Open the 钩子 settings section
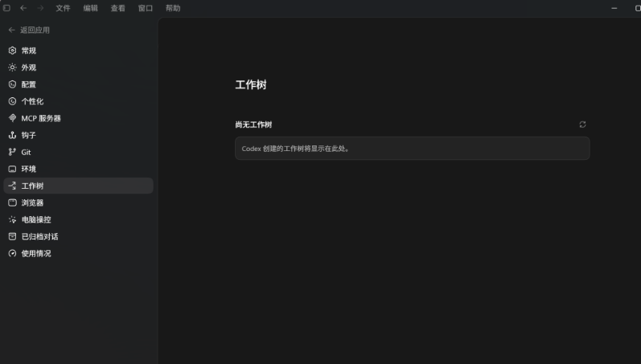Screen dimensions: 641x364 [x=79, y=135]
